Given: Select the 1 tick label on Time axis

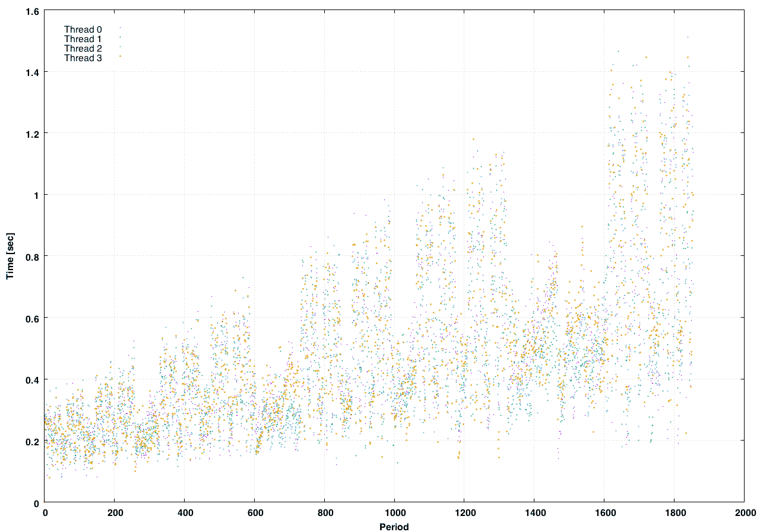Looking at the screenshot, I should (36, 195).
